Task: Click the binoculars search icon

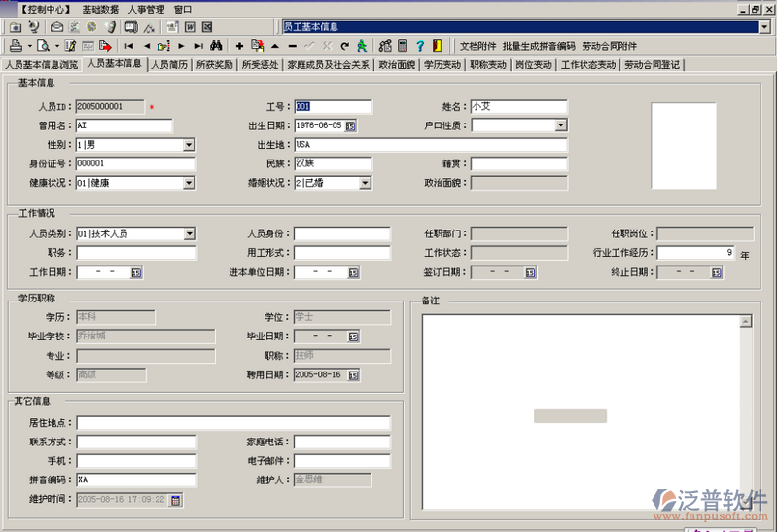Action: click(x=217, y=46)
